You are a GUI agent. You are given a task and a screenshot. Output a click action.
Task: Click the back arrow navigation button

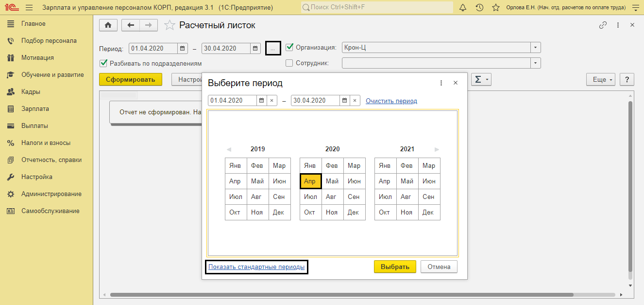pos(131,25)
